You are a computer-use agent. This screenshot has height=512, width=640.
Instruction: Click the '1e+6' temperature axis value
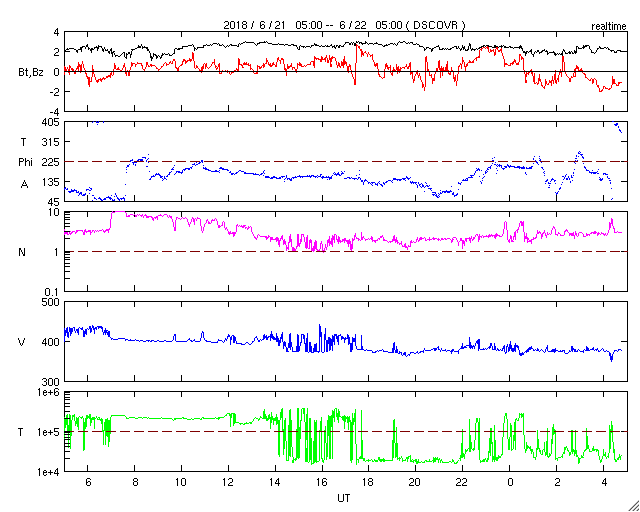pos(48,393)
